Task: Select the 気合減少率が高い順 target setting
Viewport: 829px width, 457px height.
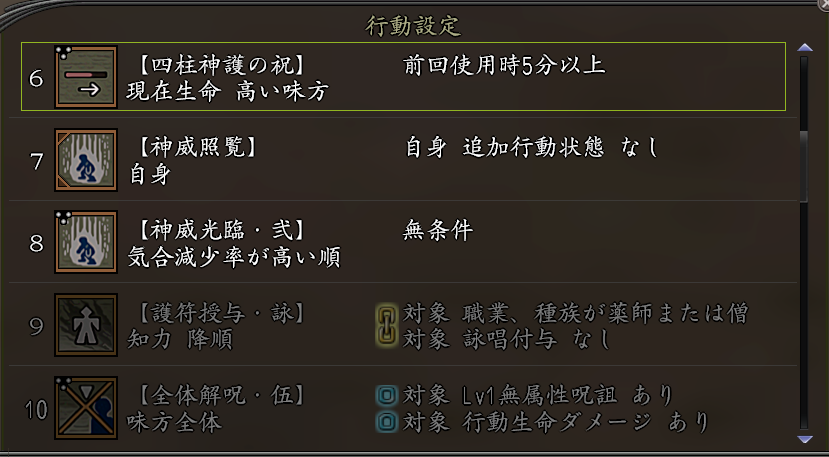Action: click(x=235, y=257)
